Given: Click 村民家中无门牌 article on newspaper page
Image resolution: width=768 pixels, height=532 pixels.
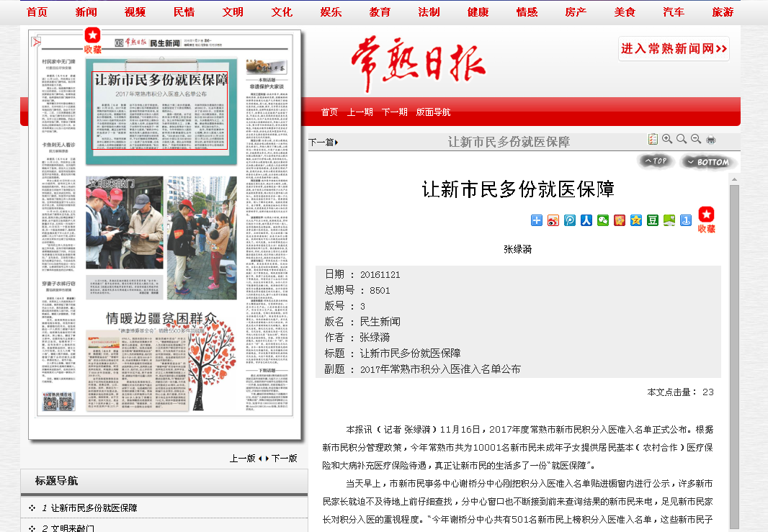Looking at the screenshot, I should [x=59, y=97].
